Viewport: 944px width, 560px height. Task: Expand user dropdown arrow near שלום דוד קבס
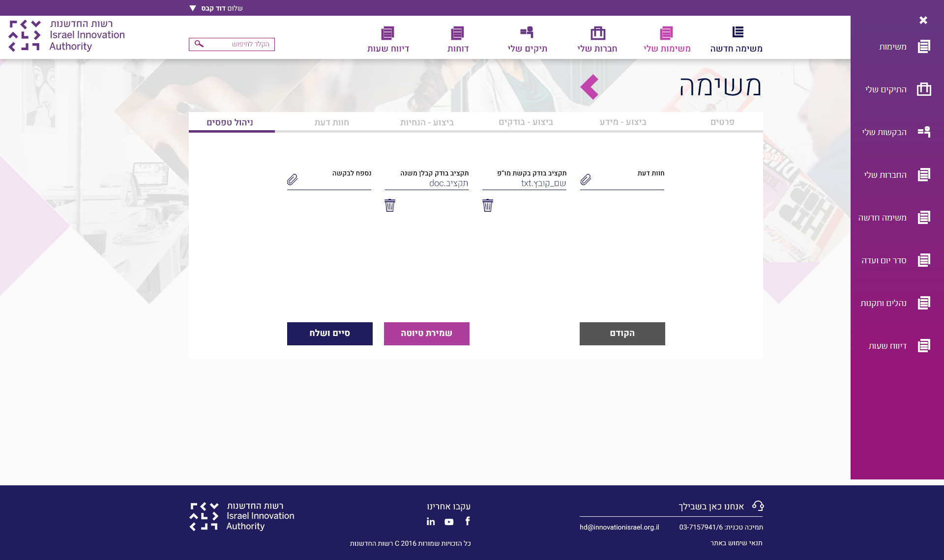(193, 8)
